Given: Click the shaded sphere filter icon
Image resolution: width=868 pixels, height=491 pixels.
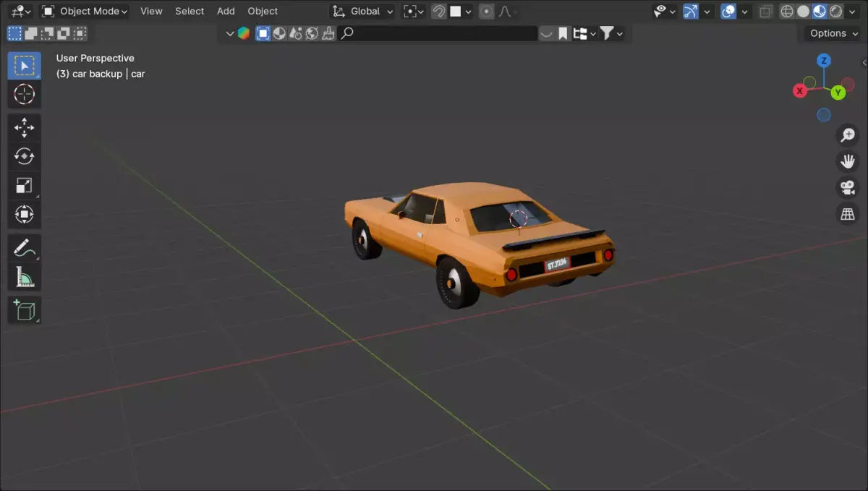Looking at the screenshot, I should [x=280, y=33].
